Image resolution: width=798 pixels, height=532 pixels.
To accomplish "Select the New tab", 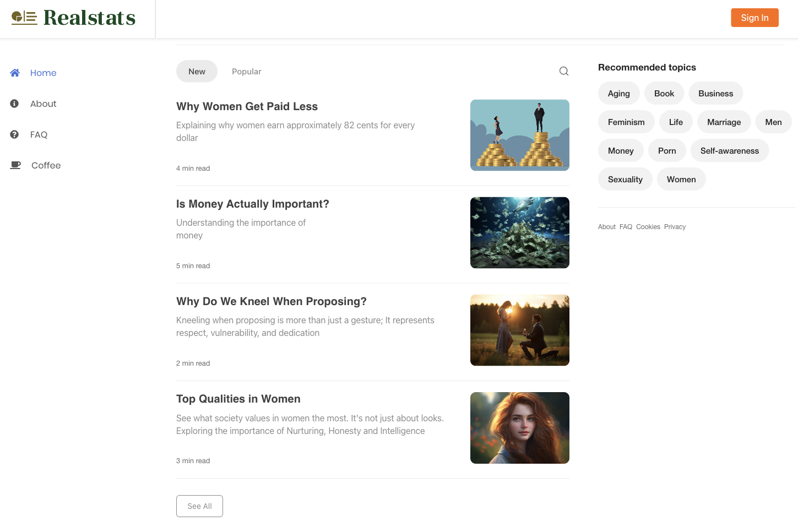I will point(197,72).
